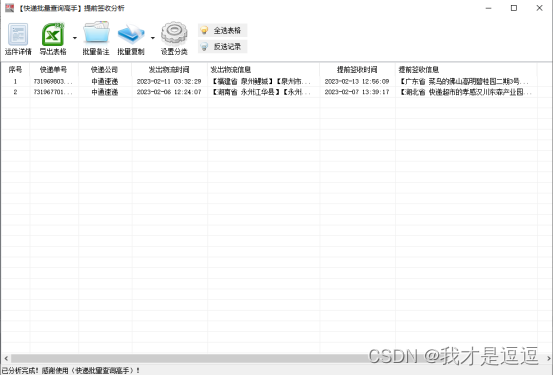Expand the 批量复制 dropdown arrow
554x376 pixels.
point(153,38)
